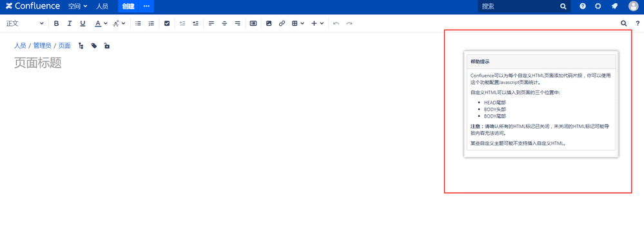Viewport: 644px width, 233px height.
Task: Open the labels tag icon
Action: pos(94,46)
